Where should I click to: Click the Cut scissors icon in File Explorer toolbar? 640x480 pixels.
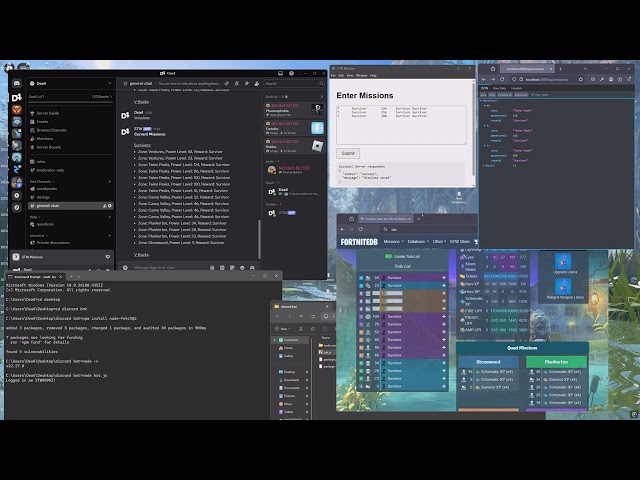[301, 329]
